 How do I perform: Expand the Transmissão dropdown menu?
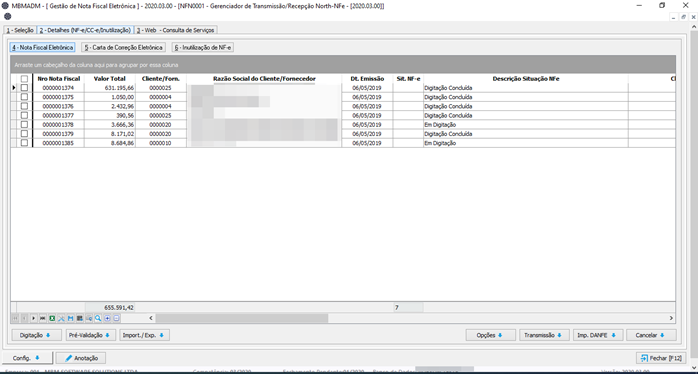coord(544,335)
